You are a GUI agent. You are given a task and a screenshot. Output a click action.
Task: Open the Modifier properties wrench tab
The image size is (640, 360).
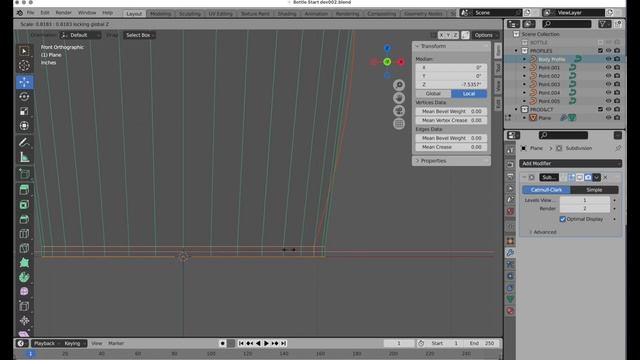point(510,253)
